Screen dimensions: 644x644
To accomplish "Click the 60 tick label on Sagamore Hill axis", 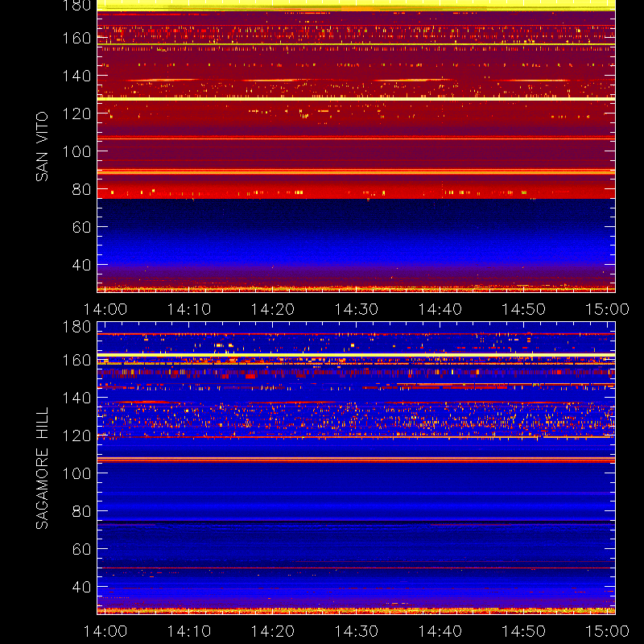I will tap(82, 549).
